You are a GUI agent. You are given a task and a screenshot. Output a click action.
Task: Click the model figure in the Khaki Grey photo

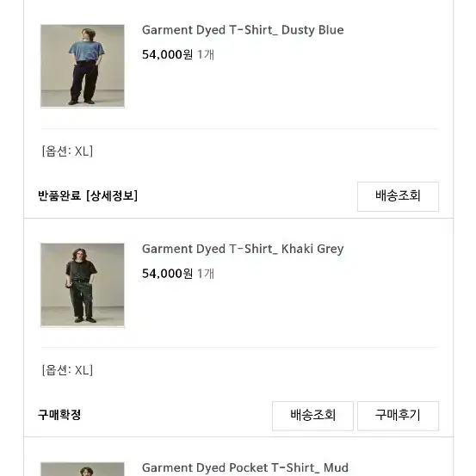tap(81, 285)
